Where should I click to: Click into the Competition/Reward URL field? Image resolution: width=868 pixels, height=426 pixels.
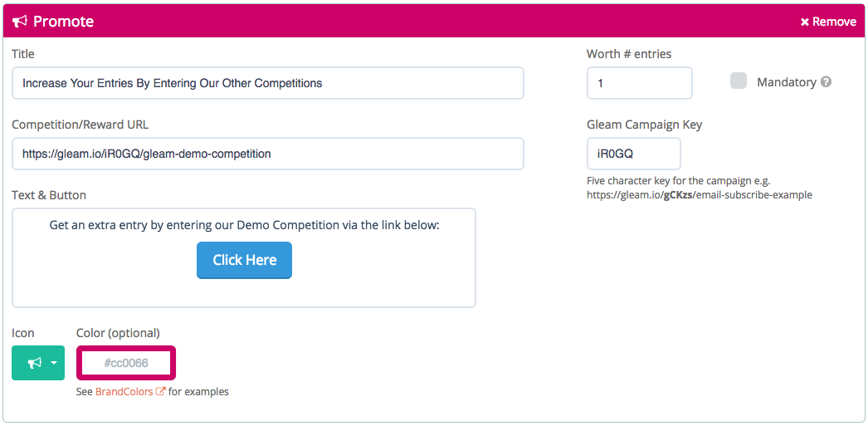[267, 154]
